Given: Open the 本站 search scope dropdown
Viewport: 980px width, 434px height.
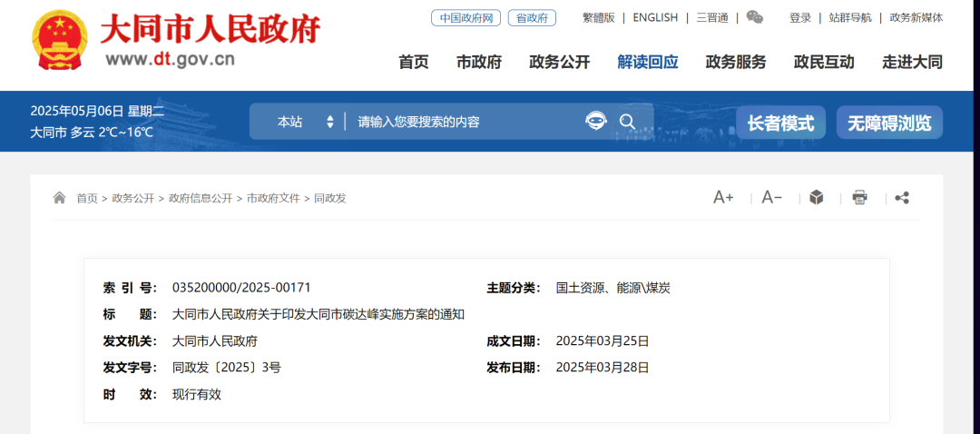Looking at the screenshot, I should pyautogui.click(x=306, y=122).
